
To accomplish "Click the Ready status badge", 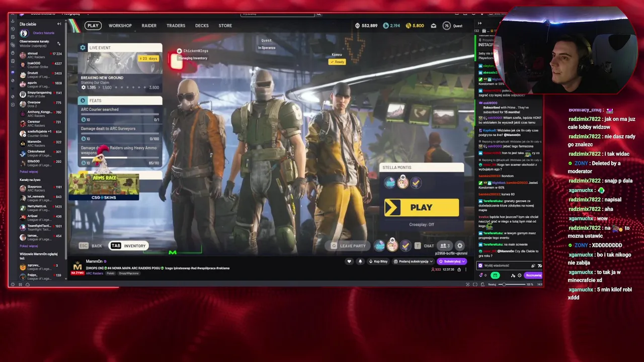I will click(x=337, y=62).
